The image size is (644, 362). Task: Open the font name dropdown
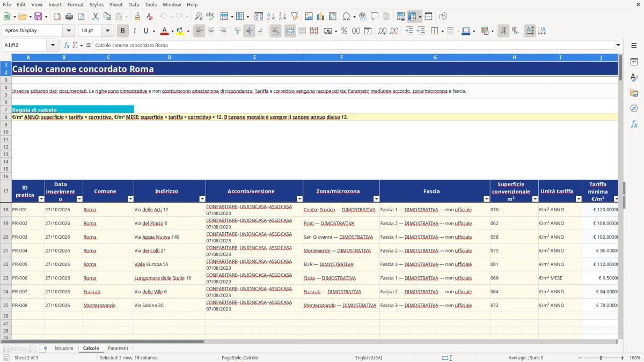tap(69, 31)
